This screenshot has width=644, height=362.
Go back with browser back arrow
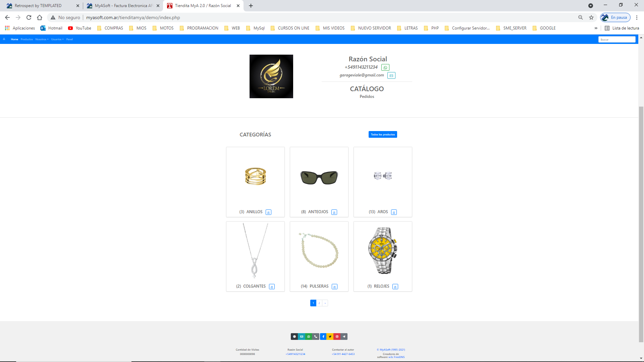tap(7, 17)
